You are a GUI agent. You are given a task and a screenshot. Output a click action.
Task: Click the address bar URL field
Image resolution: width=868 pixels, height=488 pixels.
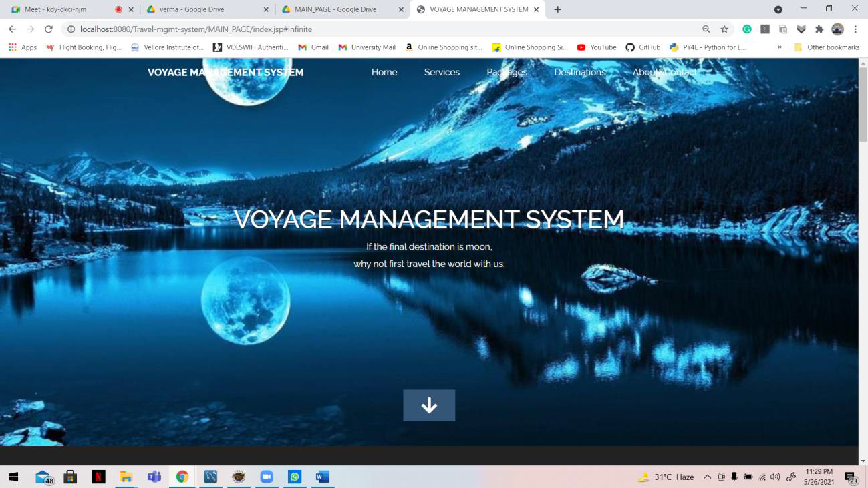[x=381, y=29]
